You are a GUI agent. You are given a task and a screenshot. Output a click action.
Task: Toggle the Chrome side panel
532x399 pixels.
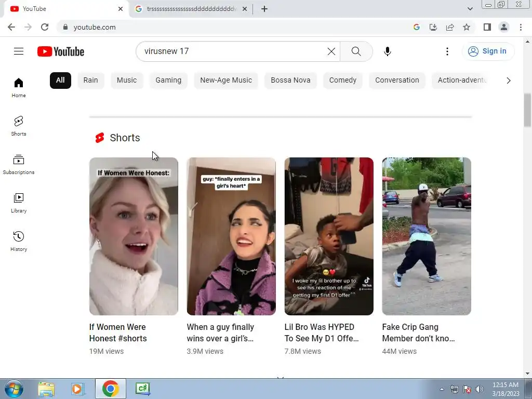click(487, 27)
